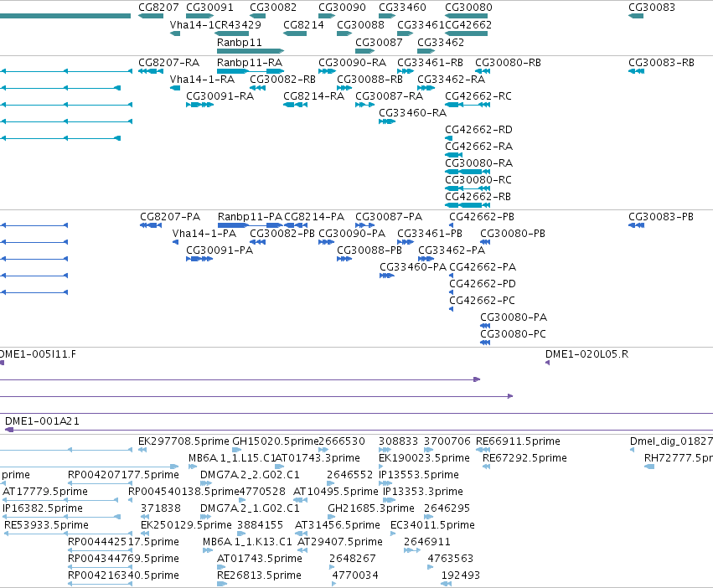713x588 pixels.
Task: Select EST RE66911.5prime
Action: pyautogui.click(x=518, y=441)
